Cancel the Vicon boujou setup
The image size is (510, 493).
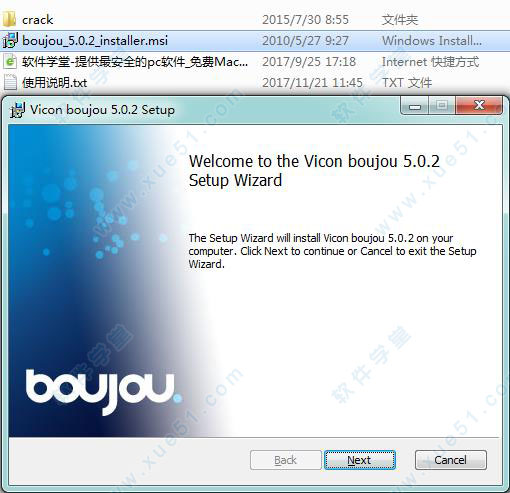click(x=450, y=460)
